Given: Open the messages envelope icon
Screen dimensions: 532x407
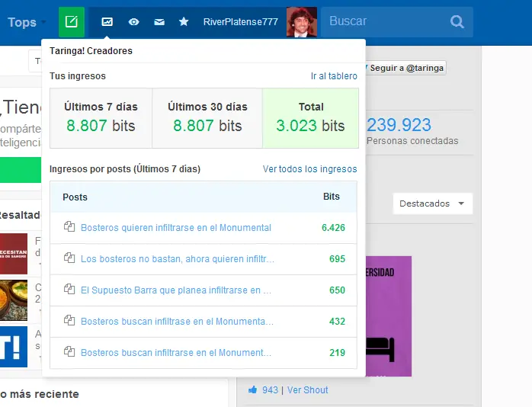Looking at the screenshot, I should [159, 22].
